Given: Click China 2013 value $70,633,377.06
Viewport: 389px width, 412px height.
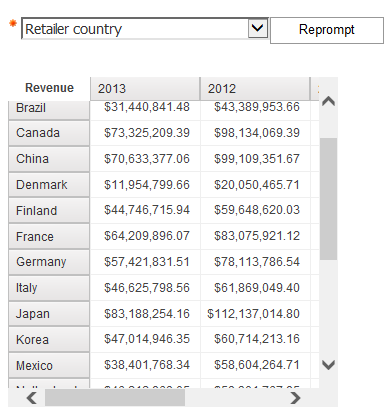Looking at the screenshot, I should tap(147, 159).
